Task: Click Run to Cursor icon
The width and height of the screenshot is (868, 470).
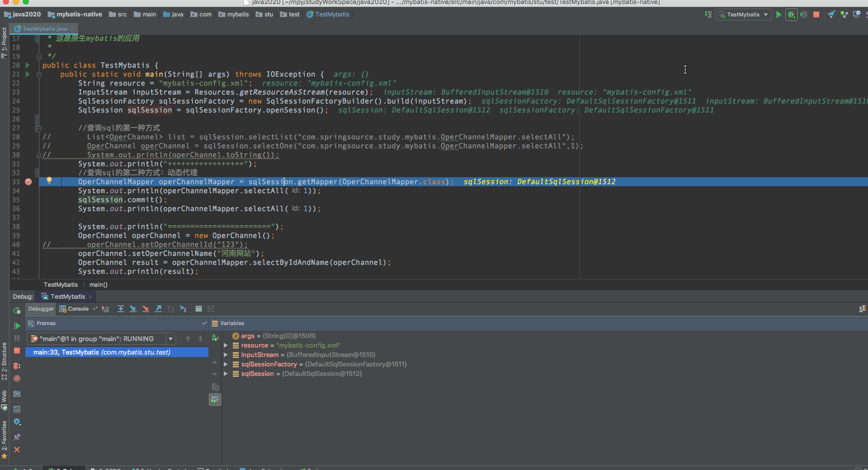Action: pyautogui.click(x=183, y=309)
